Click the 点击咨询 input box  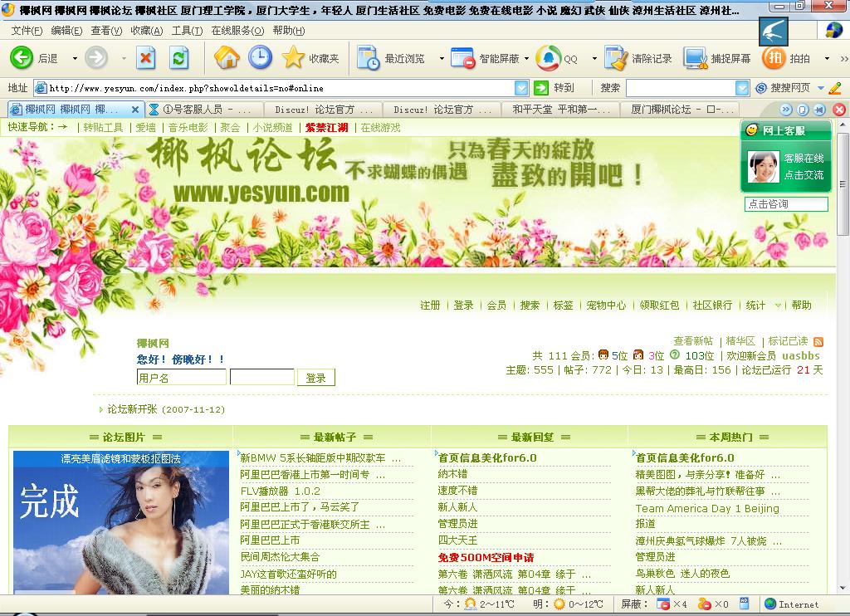click(786, 204)
